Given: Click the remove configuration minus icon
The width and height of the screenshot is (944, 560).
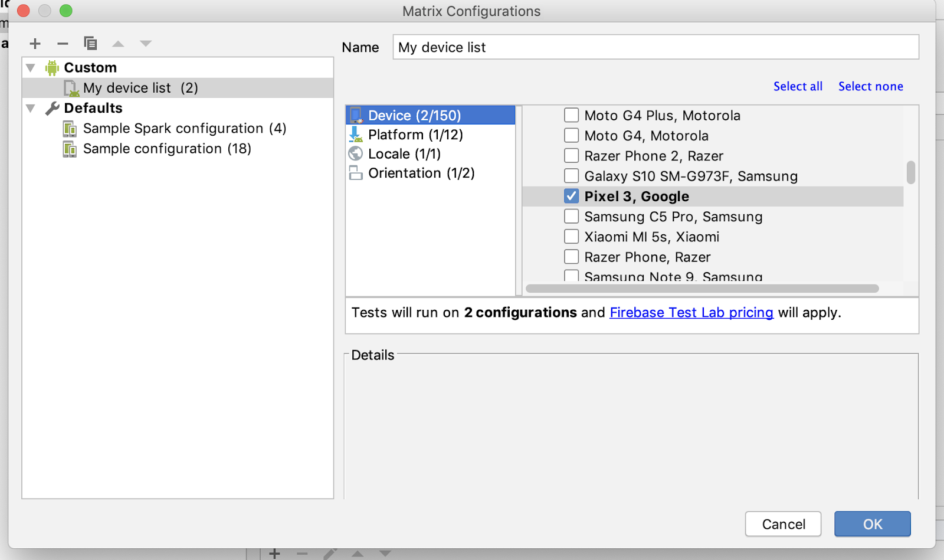Looking at the screenshot, I should tap(63, 44).
